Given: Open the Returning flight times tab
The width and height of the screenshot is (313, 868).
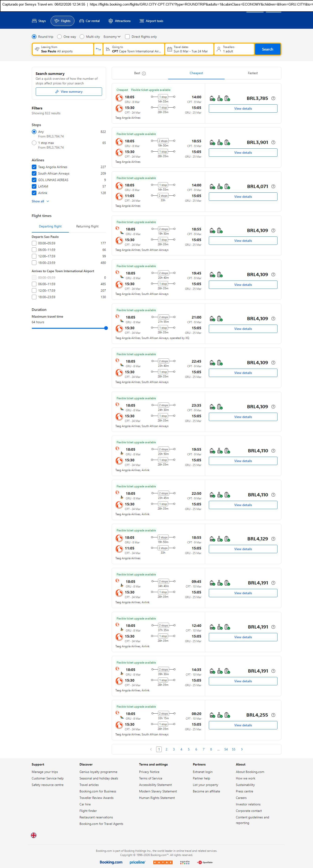Looking at the screenshot, I should click(87, 227).
